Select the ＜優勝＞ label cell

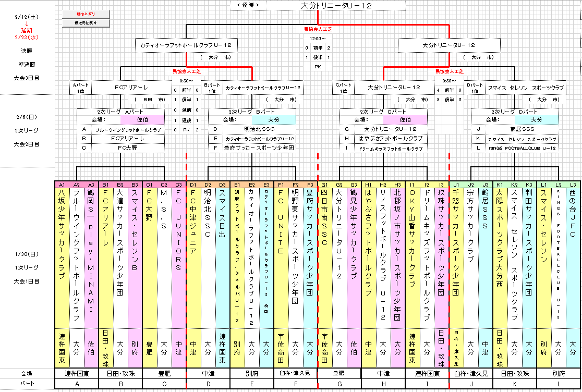pyautogui.click(x=248, y=6)
